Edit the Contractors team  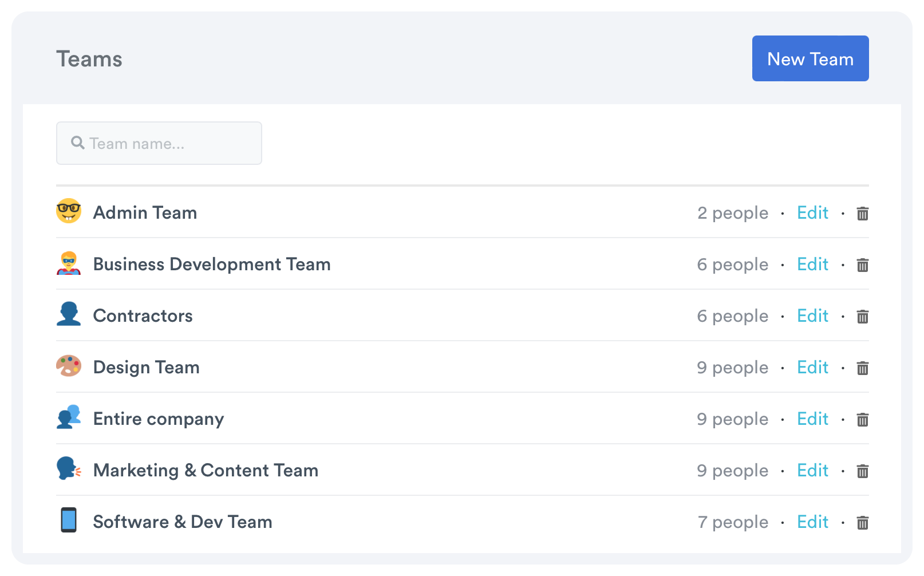812,316
